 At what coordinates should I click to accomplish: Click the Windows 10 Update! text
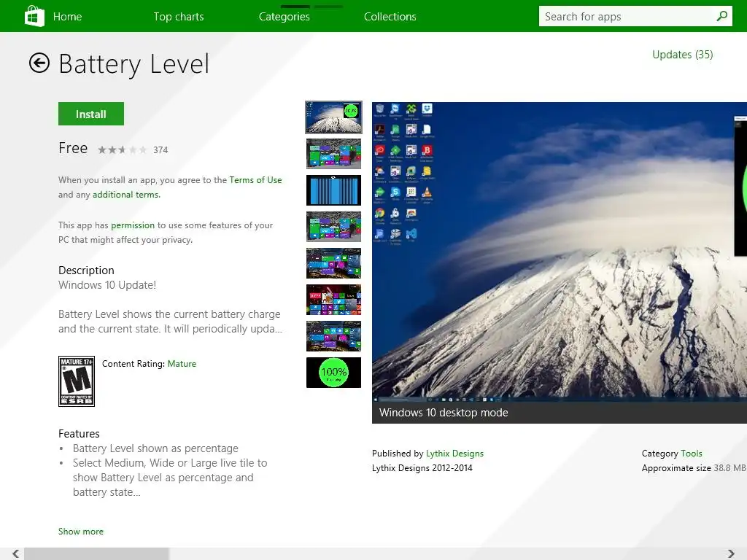click(107, 285)
